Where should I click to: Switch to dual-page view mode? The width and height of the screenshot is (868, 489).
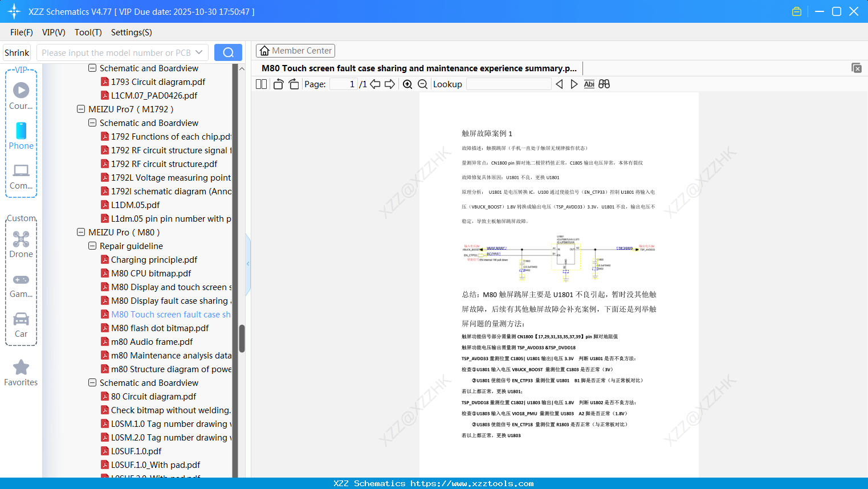pyautogui.click(x=261, y=84)
